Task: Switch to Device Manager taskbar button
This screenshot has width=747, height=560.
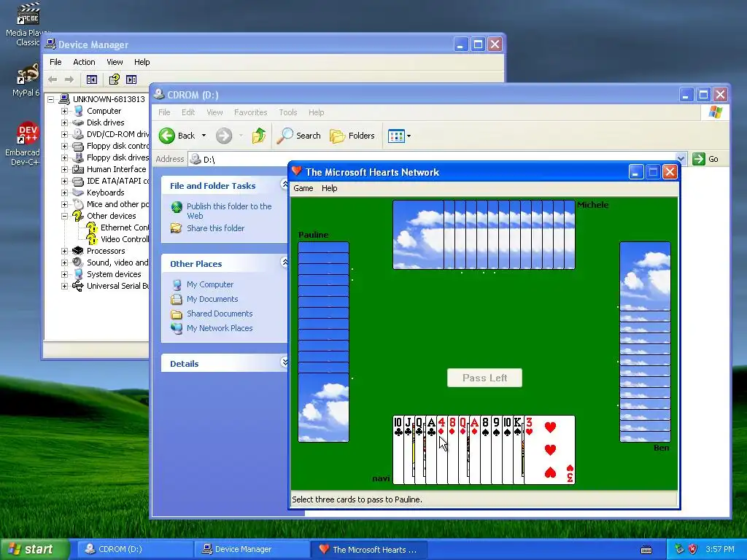Action: [x=252, y=549]
